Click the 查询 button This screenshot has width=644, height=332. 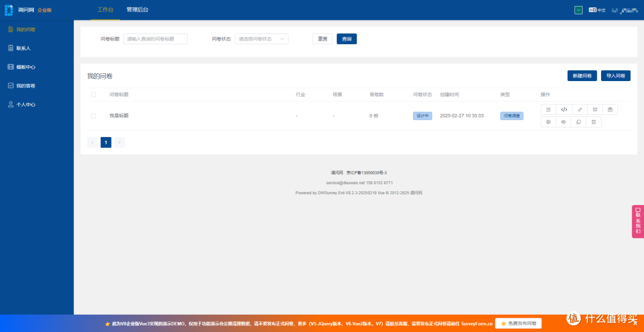coord(346,39)
